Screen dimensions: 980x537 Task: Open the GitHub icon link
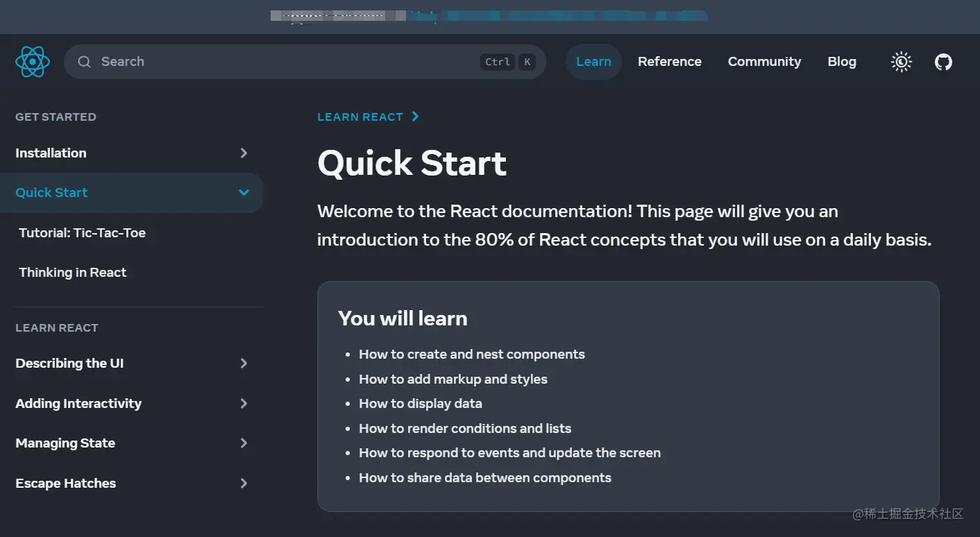tap(943, 62)
